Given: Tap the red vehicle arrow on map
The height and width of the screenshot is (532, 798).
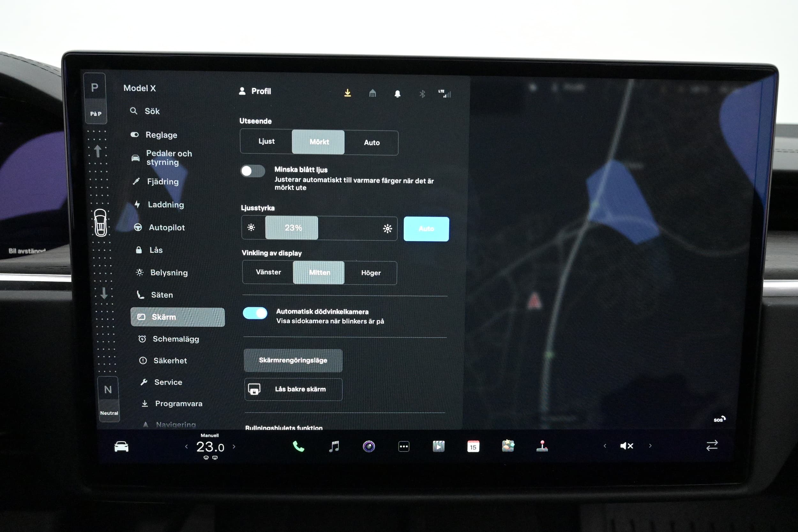Looking at the screenshot, I should tap(534, 301).
